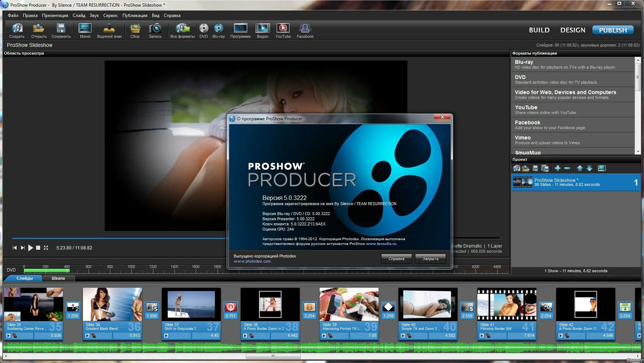Switch to the BUILD workspace

point(539,30)
